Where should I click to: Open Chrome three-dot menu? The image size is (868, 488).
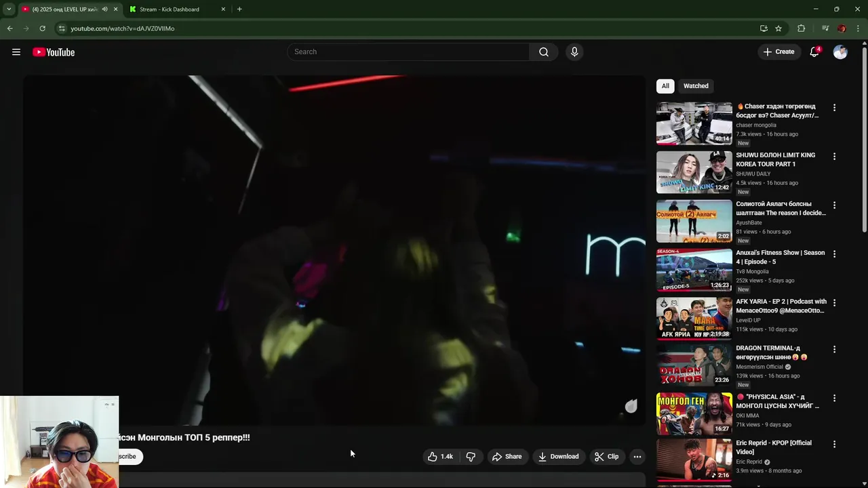tap(858, 28)
